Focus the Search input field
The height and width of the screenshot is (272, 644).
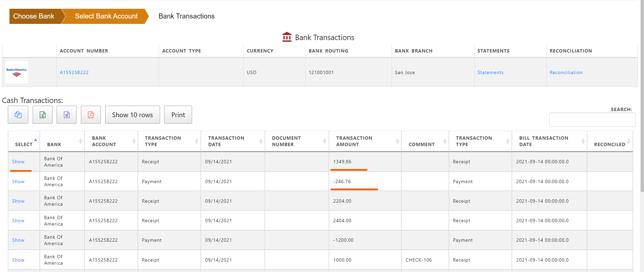pyautogui.click(x=592, y=120)
